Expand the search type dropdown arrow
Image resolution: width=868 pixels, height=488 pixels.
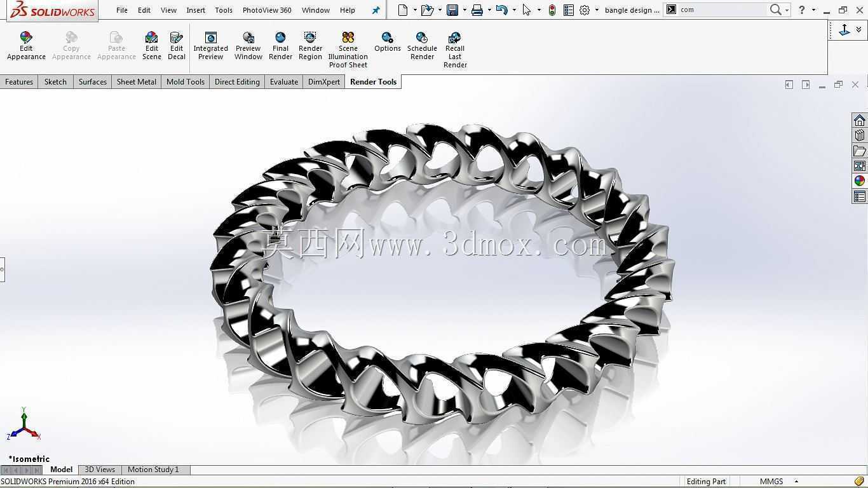787,10
